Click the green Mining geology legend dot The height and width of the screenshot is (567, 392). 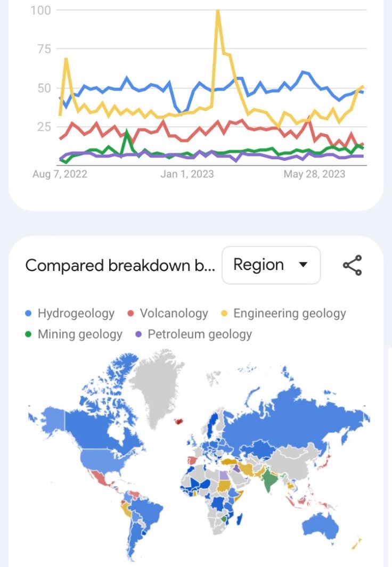(x=29, y=335)
